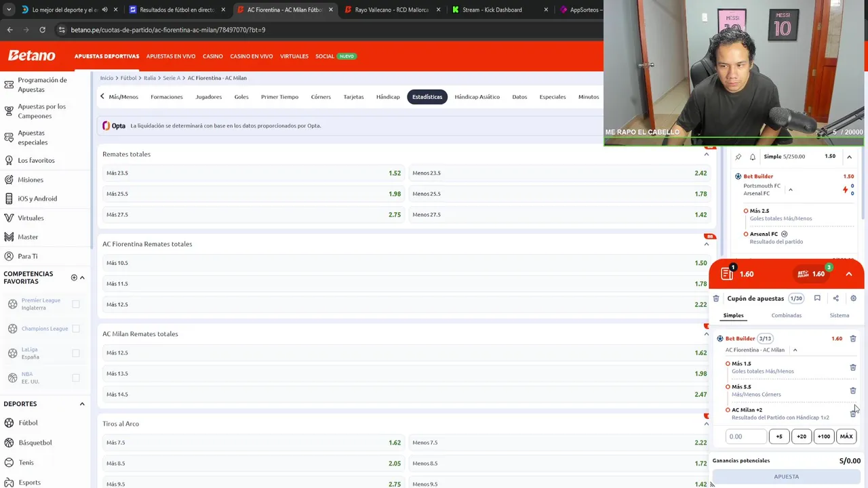This screenshot has height=488, width=868.
Task: Select the Tenis sport icon
Action: (9, 462)
